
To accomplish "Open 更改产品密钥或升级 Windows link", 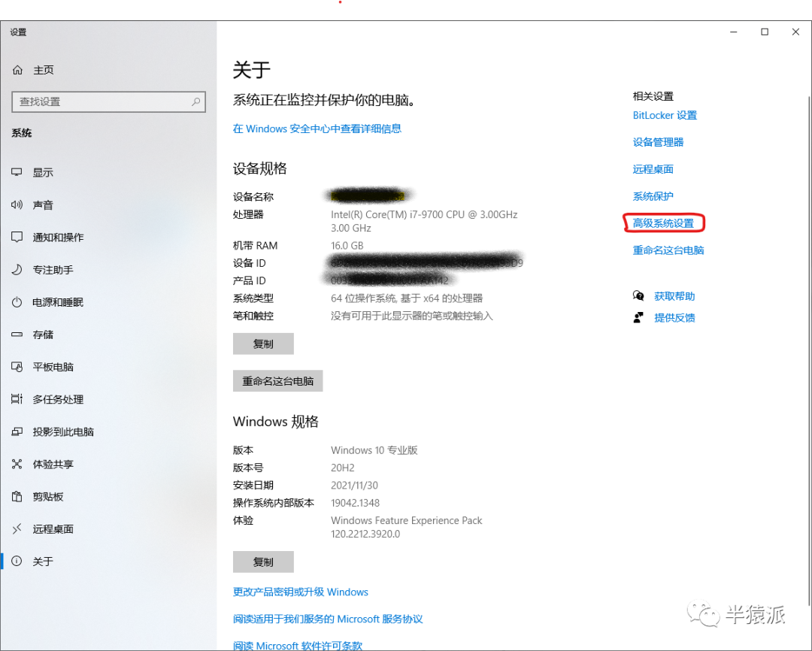I will click(300, 592).
